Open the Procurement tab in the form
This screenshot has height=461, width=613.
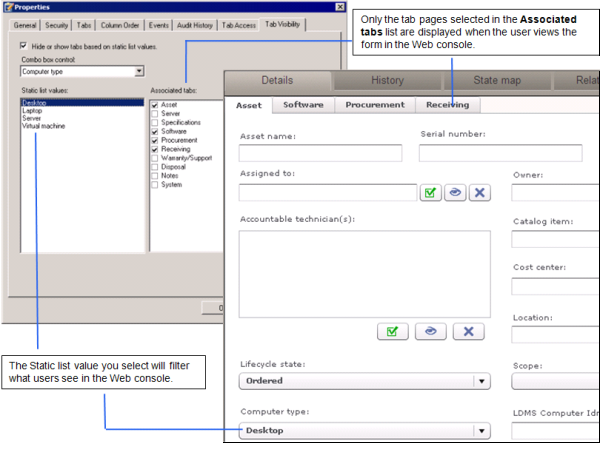[x=375, y=104]
